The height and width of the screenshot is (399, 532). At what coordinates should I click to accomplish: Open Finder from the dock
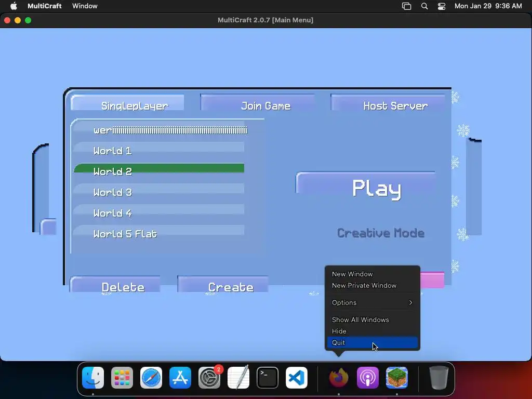(93, 378)
